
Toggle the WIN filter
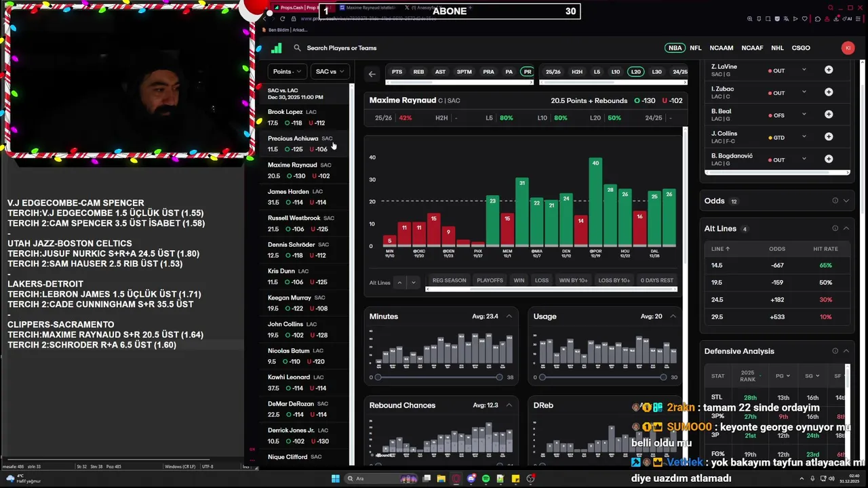(519, 281)
